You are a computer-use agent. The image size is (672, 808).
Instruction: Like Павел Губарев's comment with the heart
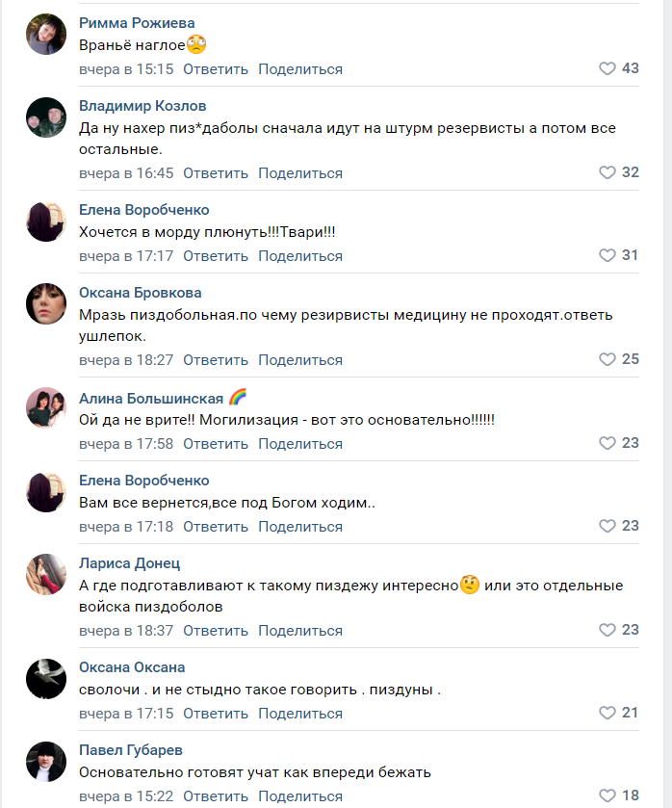[607, 796]
